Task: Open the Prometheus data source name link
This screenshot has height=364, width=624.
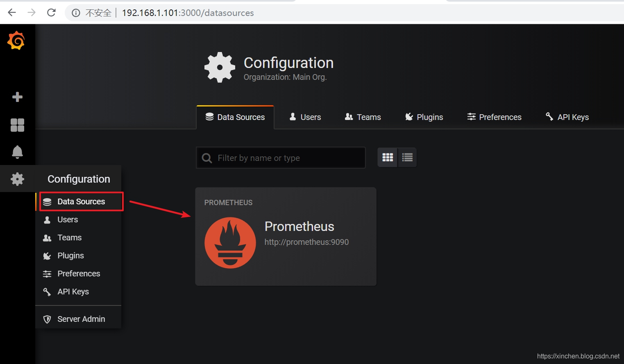Action: point(299,226)
